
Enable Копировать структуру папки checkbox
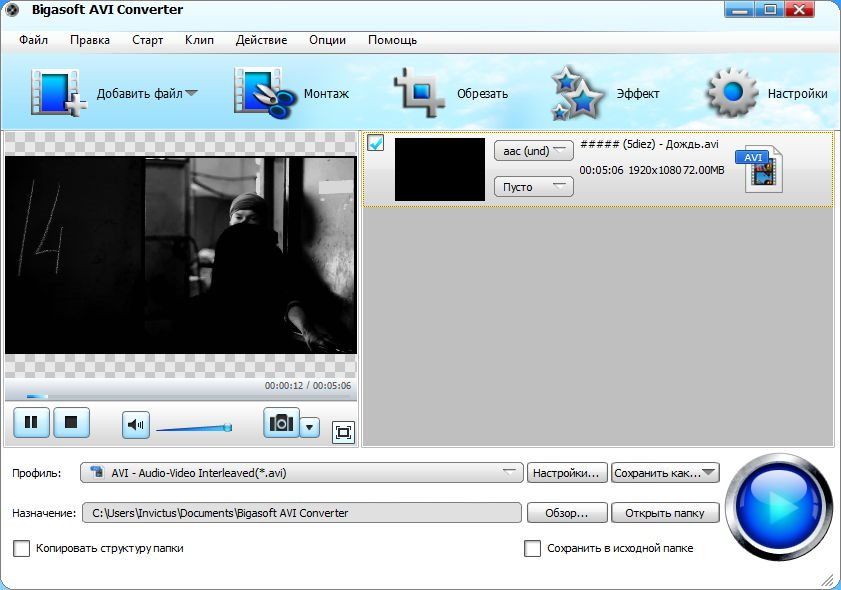[21, 548]
